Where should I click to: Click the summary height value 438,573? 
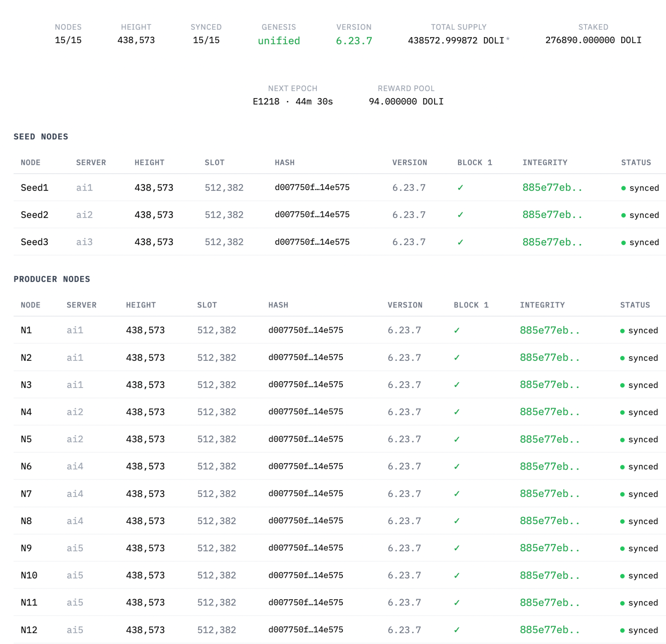click(x=136, y=40)
